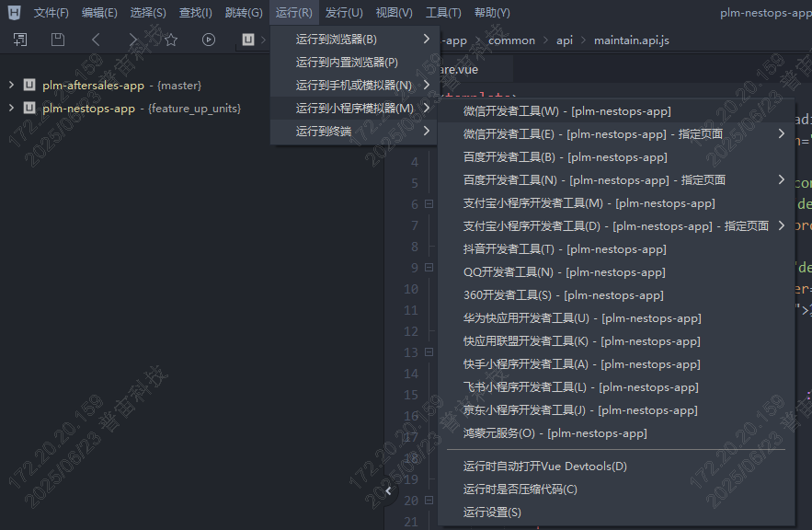The height and width of the screenshot is (530, 812).
Task: Click the api breadcrumb segment
Action: click(x=565, y=40)
